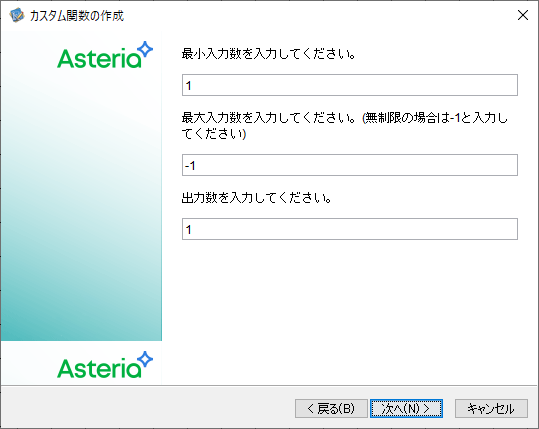Click the 出力数を入力してください label
This screenshot has width=539, height=429.
[256, 198]
